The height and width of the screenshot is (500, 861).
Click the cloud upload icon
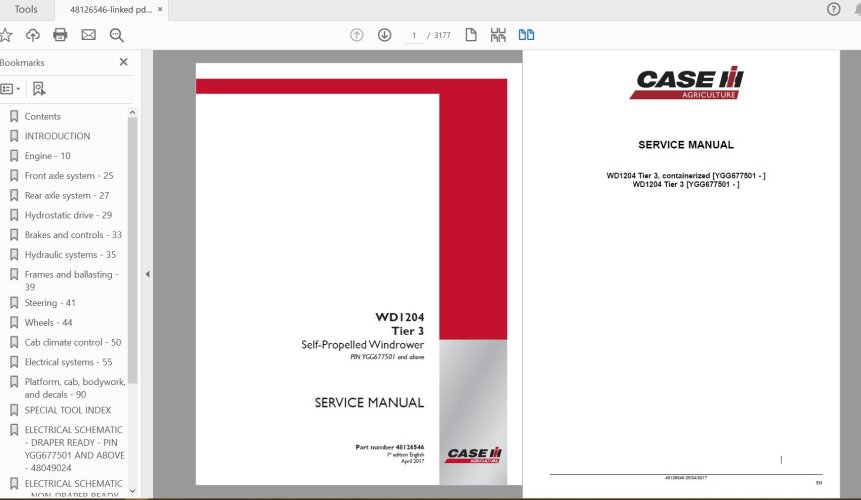point(33,35)
